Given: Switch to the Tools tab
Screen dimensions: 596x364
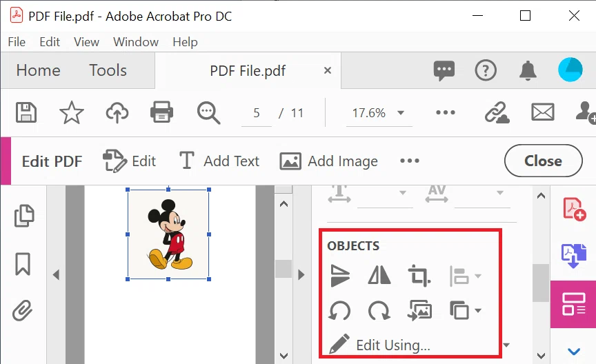Looking at the screenshot, I should (x=108, y=70).
